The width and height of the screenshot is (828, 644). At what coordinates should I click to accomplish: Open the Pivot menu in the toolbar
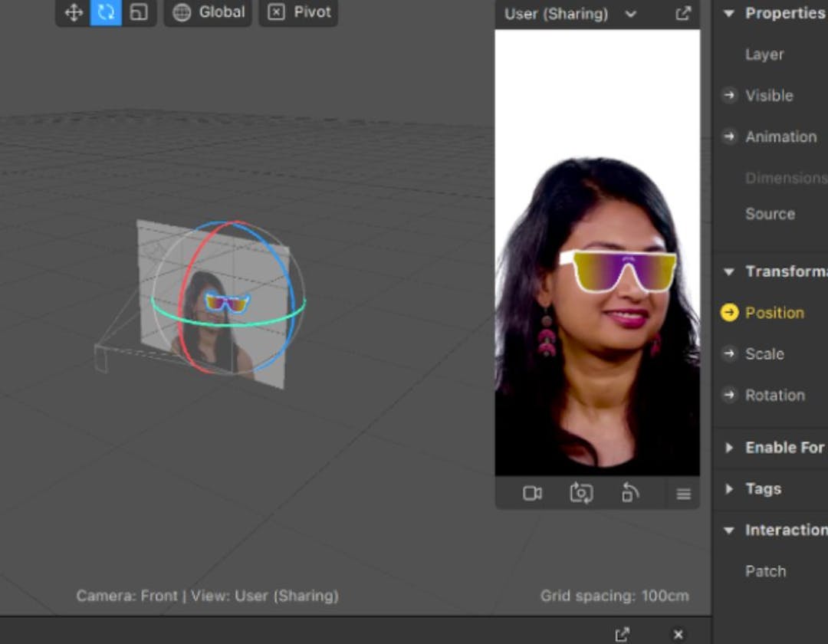click(x=298, y=12)
